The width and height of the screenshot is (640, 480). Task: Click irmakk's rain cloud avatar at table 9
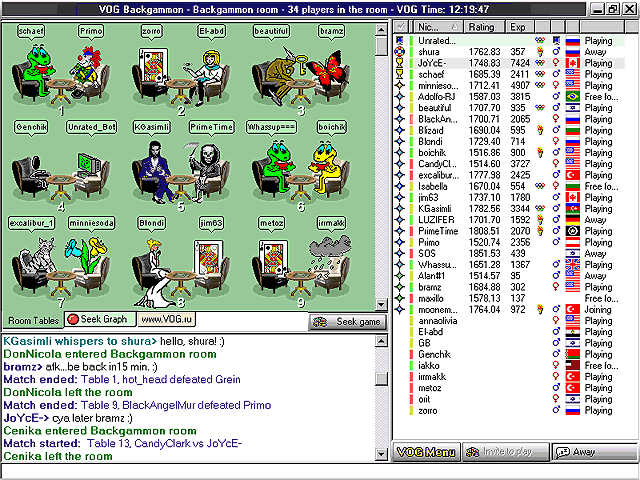(x=330, y=255)
